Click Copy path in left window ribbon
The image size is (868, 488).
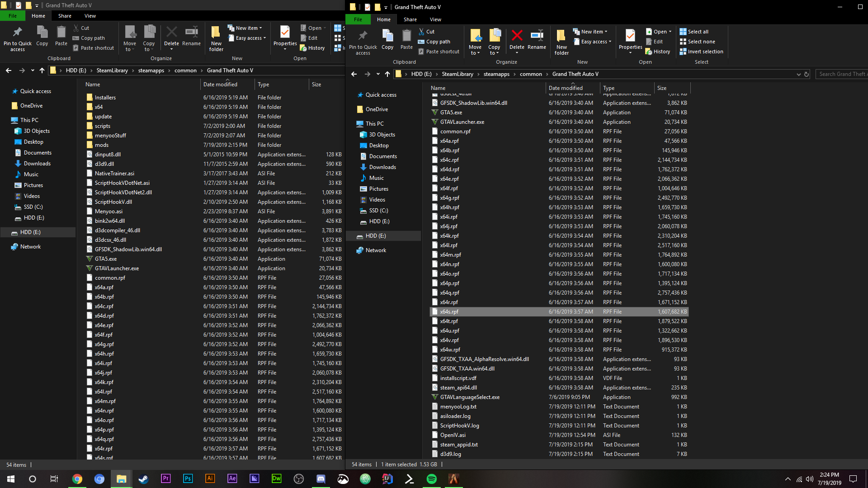tap(93, 38)
